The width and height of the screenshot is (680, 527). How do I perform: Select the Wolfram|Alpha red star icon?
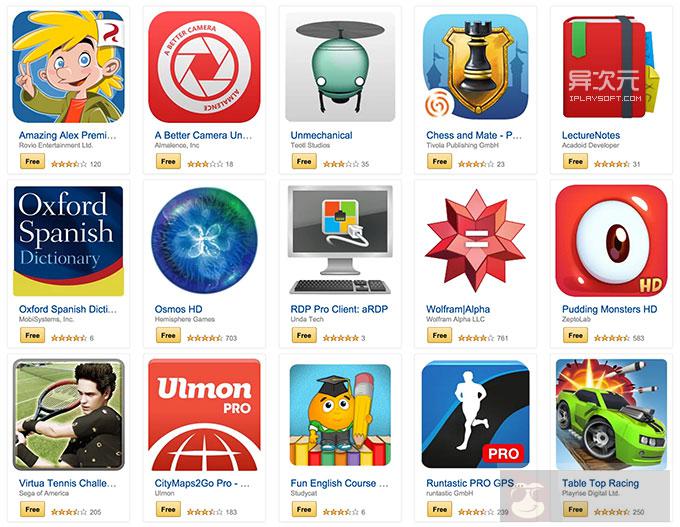[x=476, y=241]
